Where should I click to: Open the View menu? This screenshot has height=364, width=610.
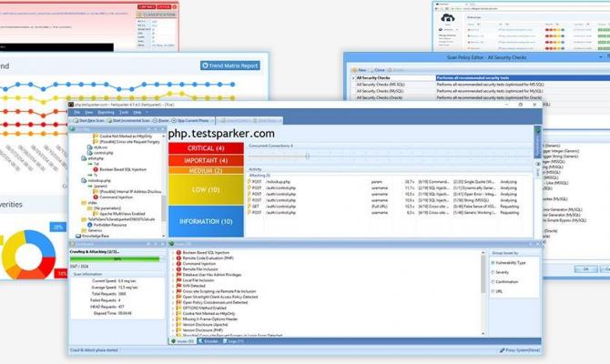pos(89,113)
